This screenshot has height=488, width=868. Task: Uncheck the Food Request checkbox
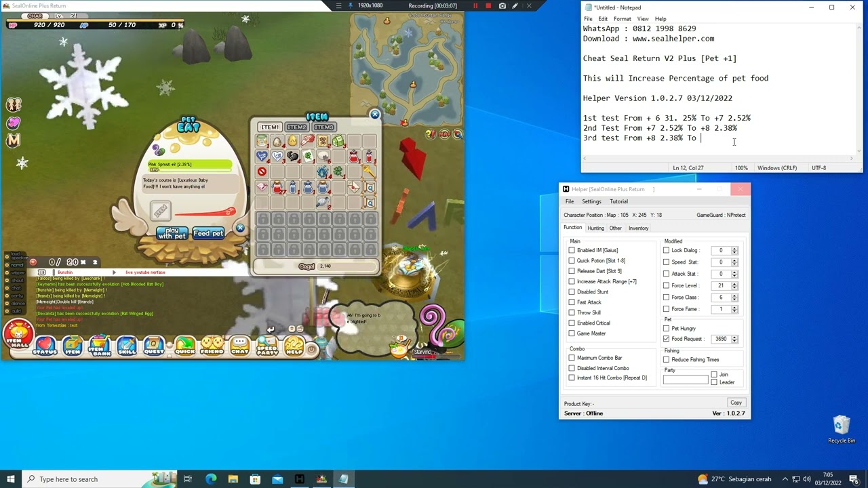point(666,339)
